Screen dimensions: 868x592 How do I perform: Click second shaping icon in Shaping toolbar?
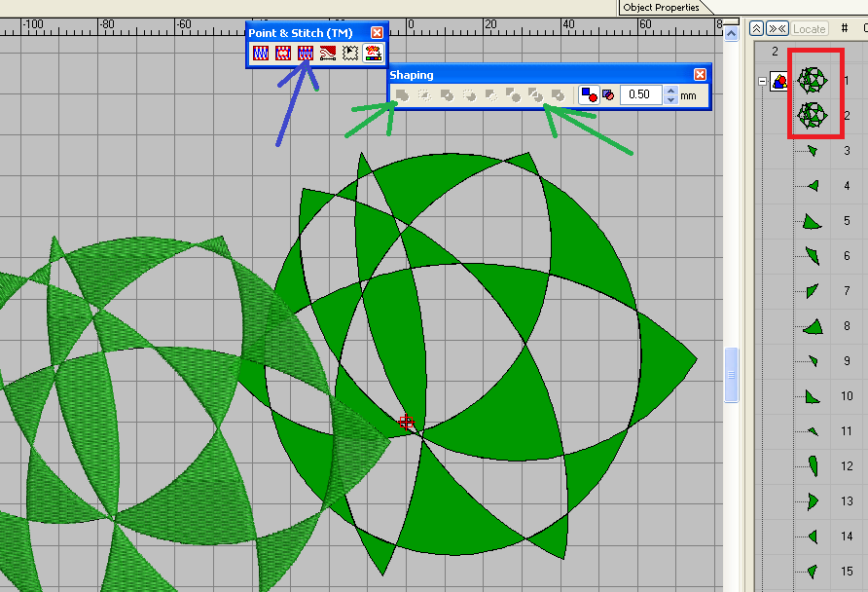(424, 95)
